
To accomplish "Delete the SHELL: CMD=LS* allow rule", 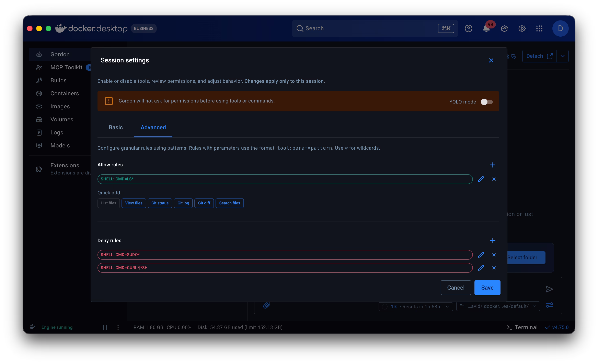I will pyautogui.click(x=494, y=179).
